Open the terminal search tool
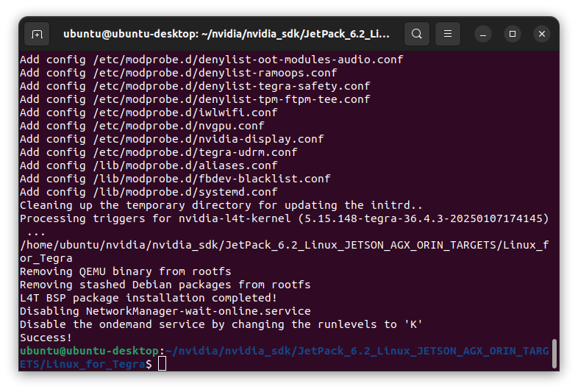 point(416,34)
